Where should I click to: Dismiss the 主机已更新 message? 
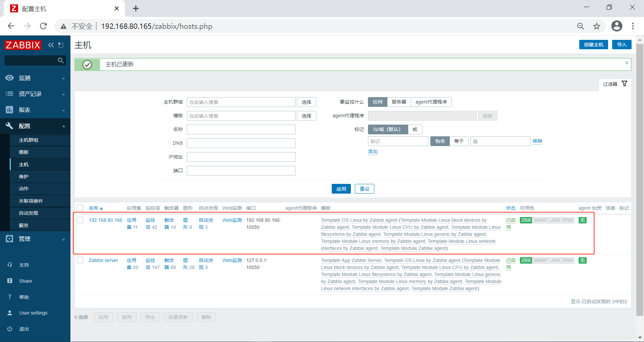tap(627, 63)
